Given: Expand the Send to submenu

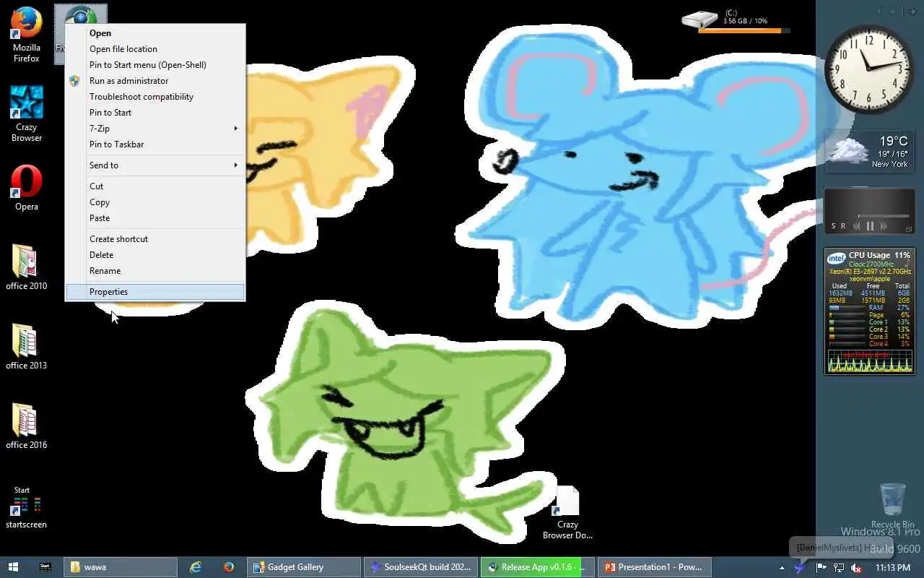Looking at the screenshot, I should [155, 165].
